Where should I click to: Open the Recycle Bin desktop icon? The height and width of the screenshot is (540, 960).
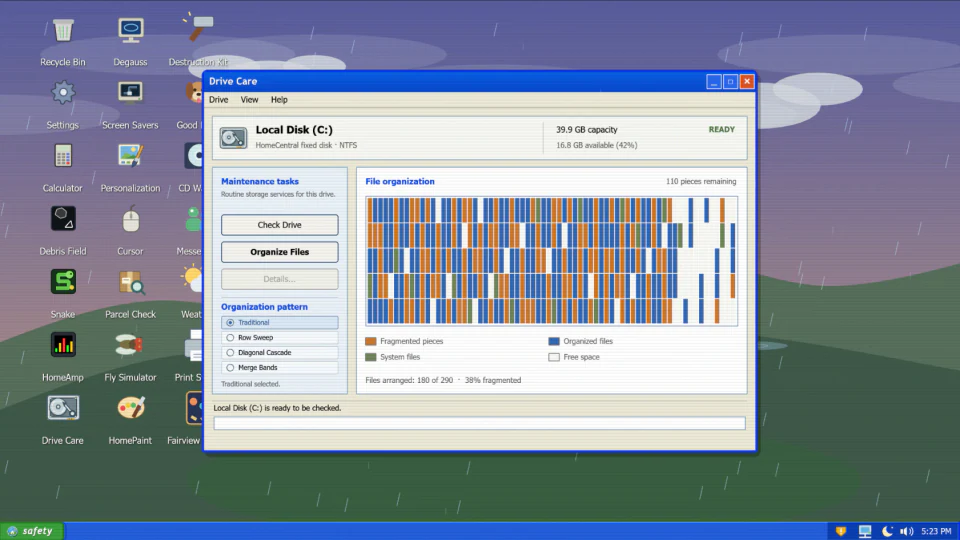[x=62, y=29]
